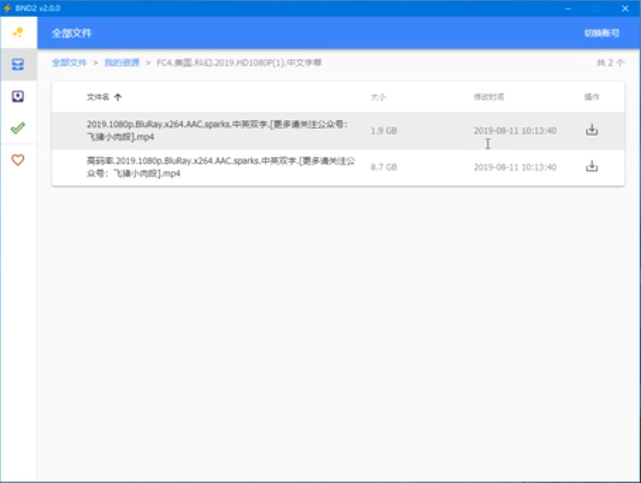Sort by 大小 column header

(x=378, y=97)
